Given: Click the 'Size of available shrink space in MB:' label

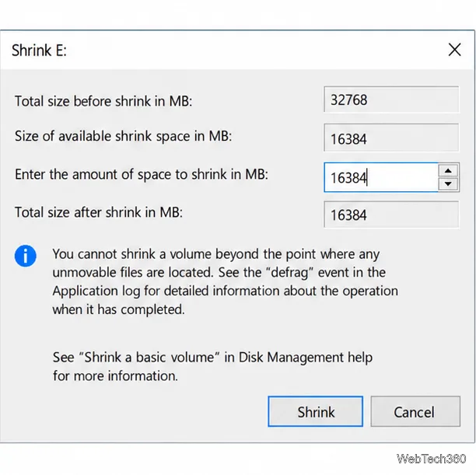Looking at the screenshot, I should 123,136.
